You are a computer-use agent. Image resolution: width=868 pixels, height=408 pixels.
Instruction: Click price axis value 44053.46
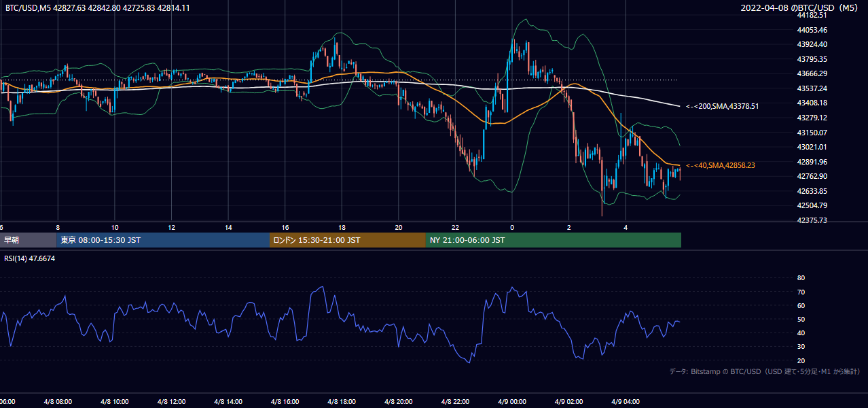(x=812, y=30)
